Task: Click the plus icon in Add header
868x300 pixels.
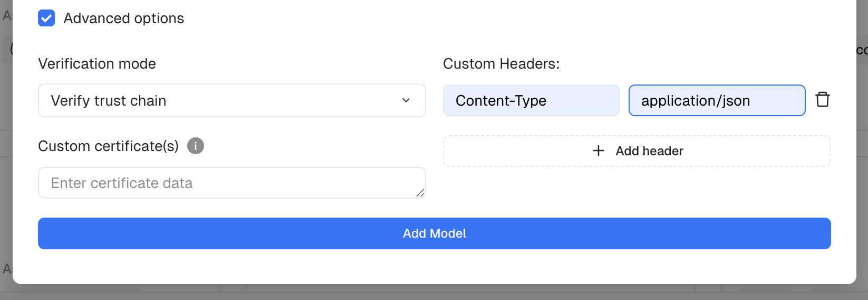Action: click(599, 151)
